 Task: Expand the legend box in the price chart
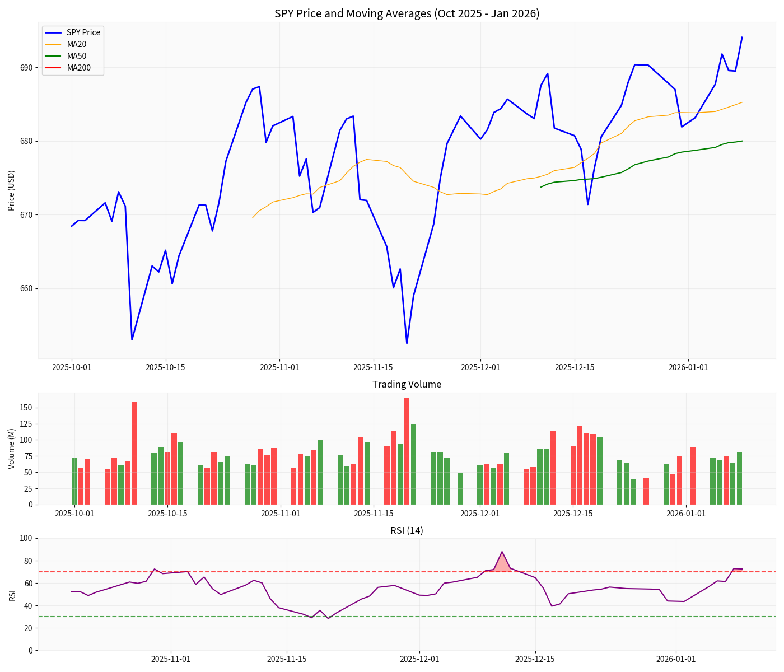(x=73, y=49)
